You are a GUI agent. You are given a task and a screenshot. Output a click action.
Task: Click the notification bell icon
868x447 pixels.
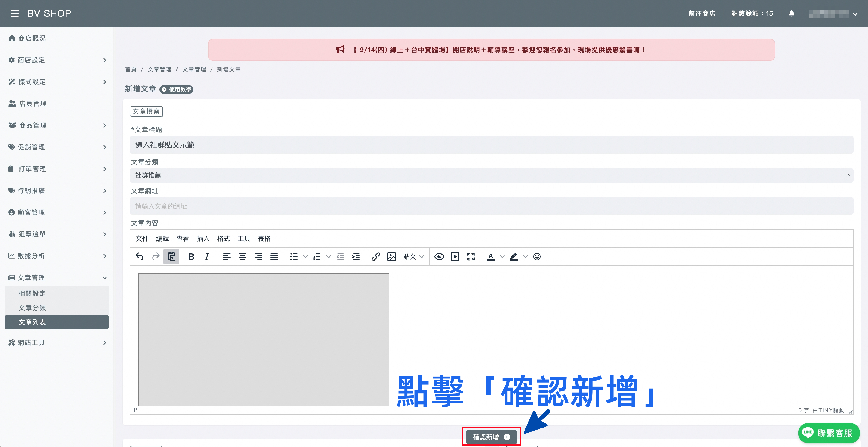point(792,13)
